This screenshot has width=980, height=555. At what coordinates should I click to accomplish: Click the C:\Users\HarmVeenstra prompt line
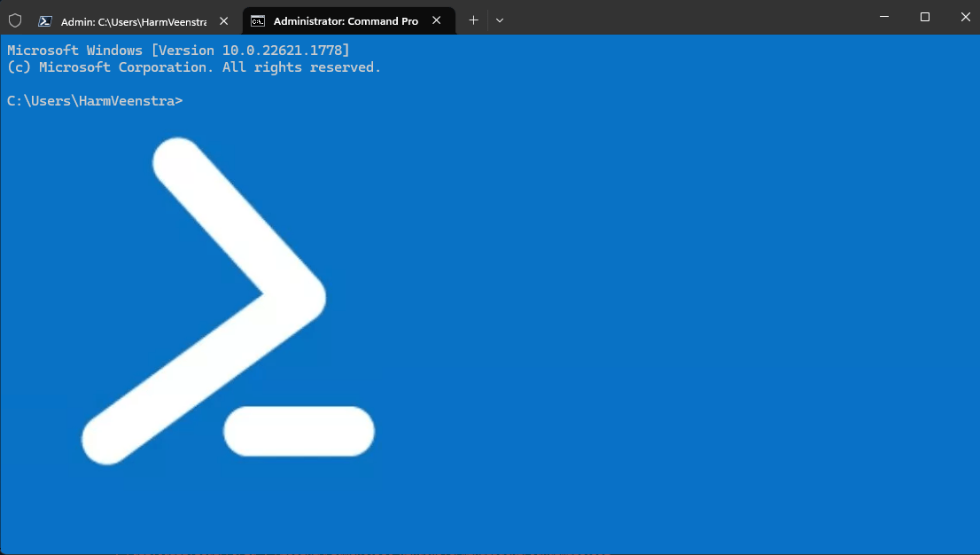point(94,100)
